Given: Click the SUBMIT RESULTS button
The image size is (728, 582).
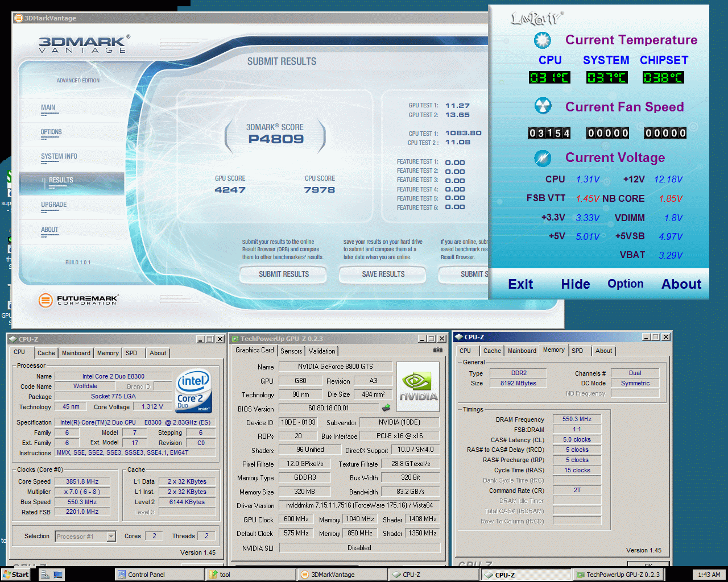Looking at the screenshot, I should coord(284,275).
